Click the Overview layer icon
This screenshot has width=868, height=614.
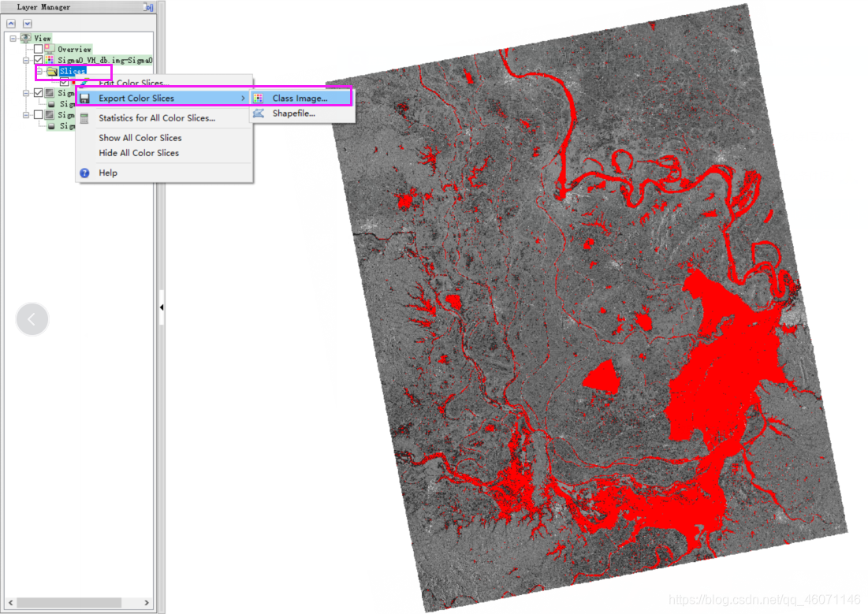click(50, 49)
